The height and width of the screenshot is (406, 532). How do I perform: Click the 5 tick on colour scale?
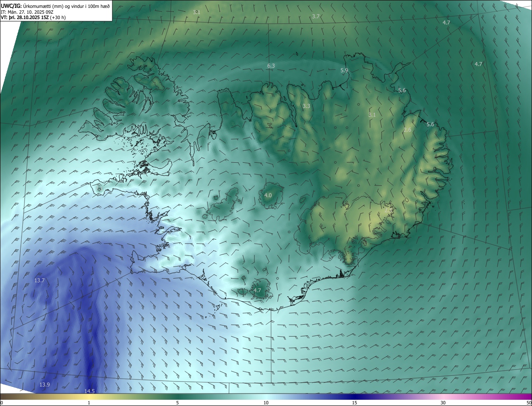[177, 403]
